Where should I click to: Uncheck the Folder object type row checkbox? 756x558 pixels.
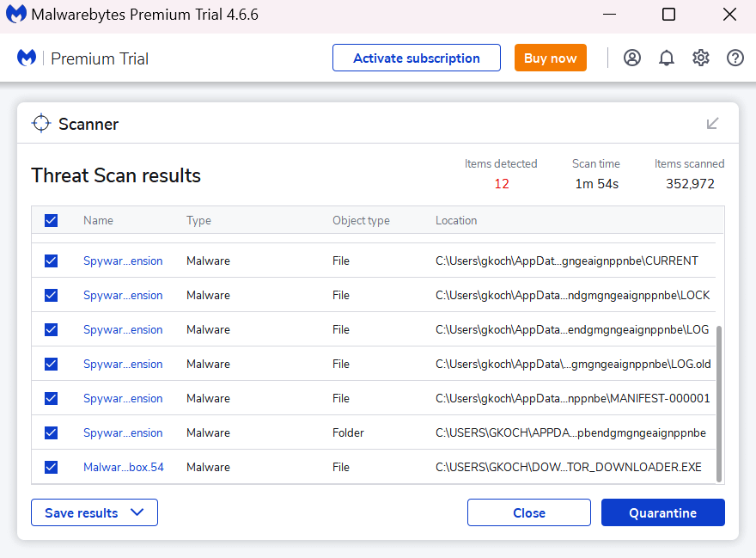[51, 433]
